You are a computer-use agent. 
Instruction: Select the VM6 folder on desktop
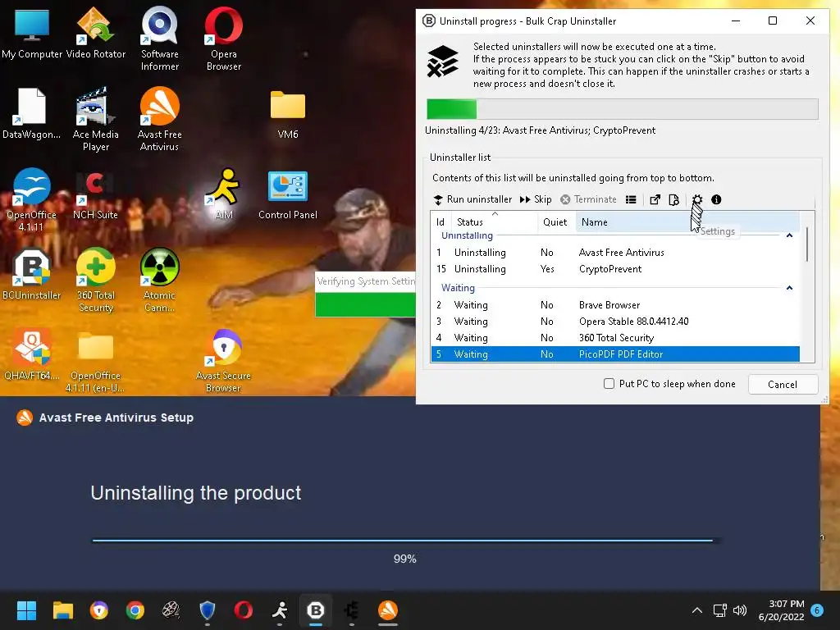(x=288, y=113)
